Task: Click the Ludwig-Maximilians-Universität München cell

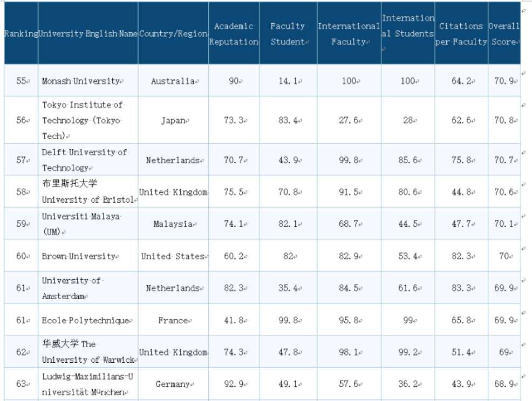Action: 87,384
